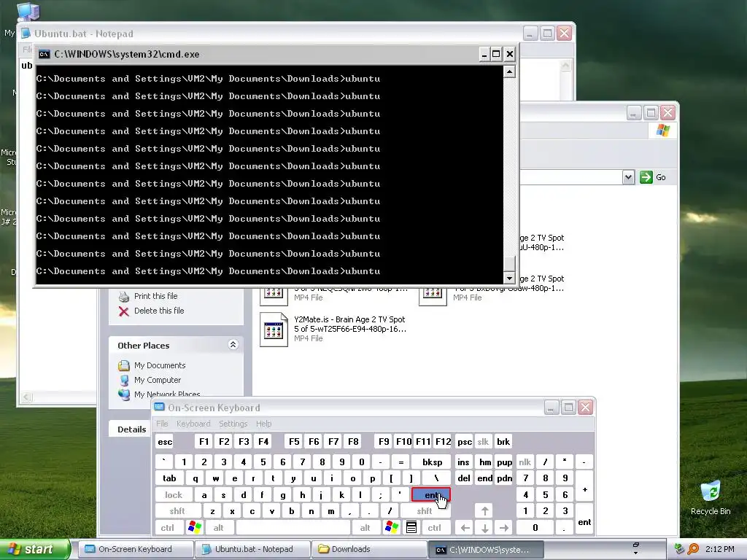The width and height of the screenshot is (747, 560).
Task: Click the magnifier icon in system tray
Action: coord(693,549)
